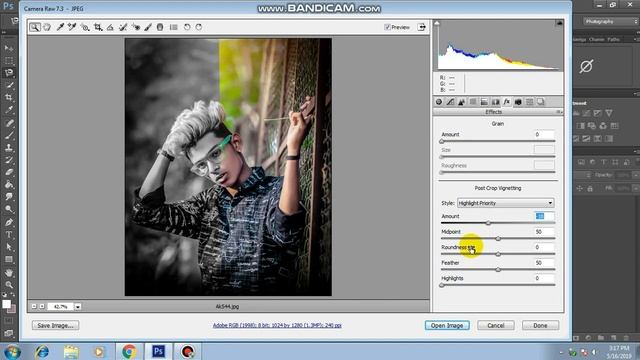This screenshot has width=640, height=360.
Task: Open Internet Explorer from taskbar
Action: 42,351
